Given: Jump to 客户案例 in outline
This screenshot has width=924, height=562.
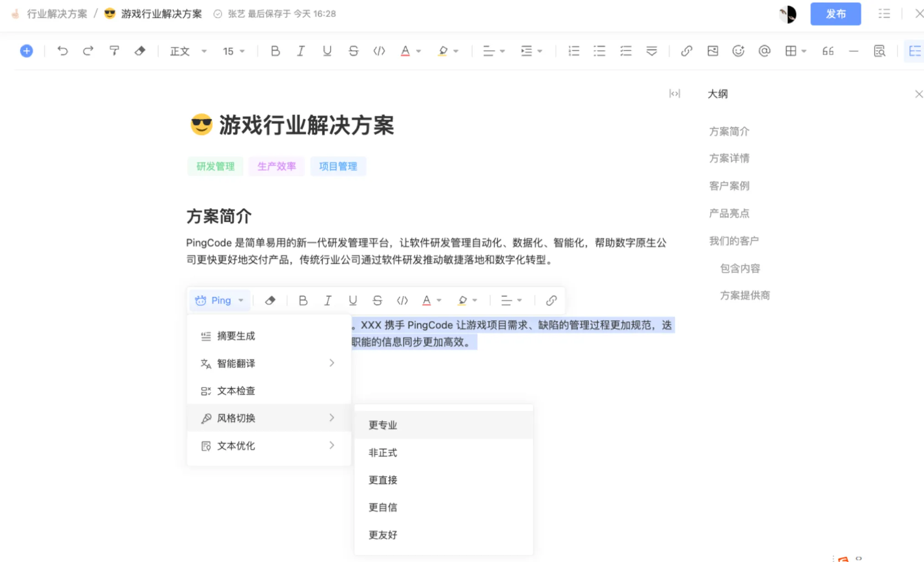Looking at the screenshot, I should pyautogui.click(x=729, y=186).
